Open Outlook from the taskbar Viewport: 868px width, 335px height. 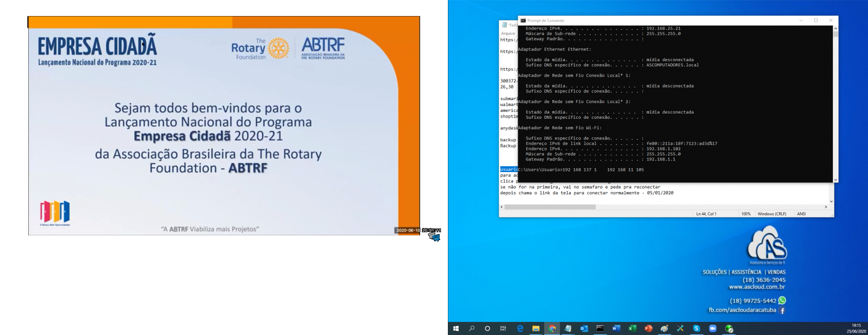(584, 328)
